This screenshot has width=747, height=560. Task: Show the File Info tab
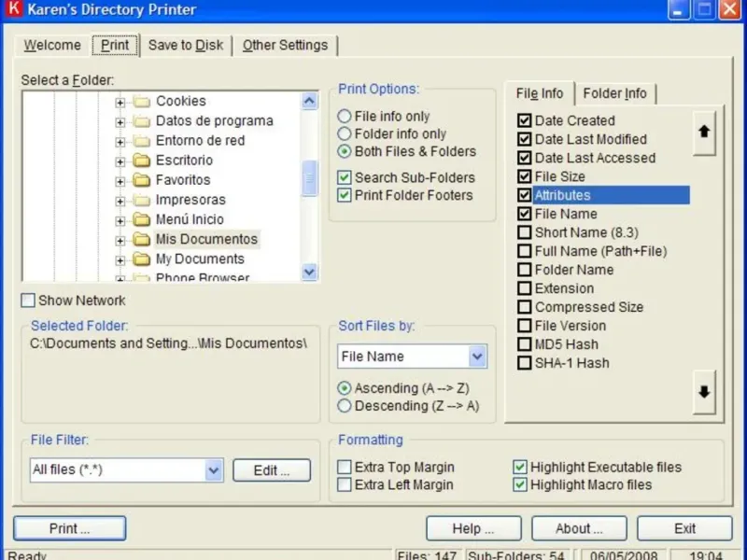(540, 93)
